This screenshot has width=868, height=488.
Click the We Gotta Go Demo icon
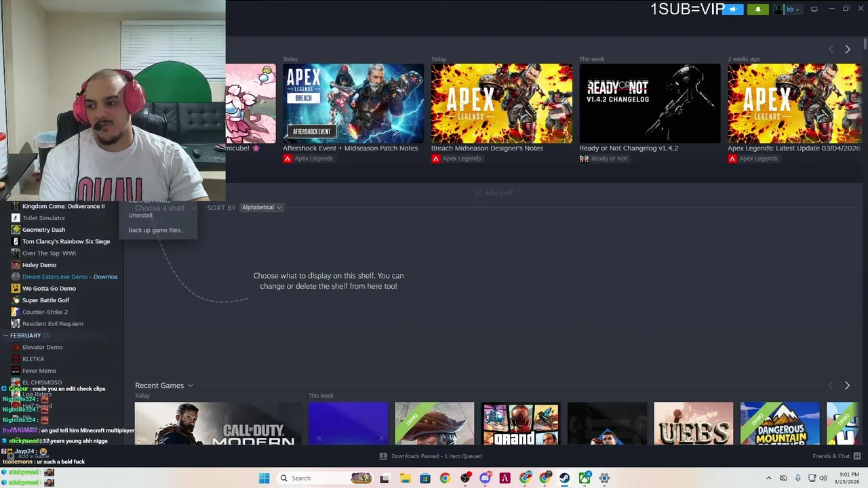16,289
